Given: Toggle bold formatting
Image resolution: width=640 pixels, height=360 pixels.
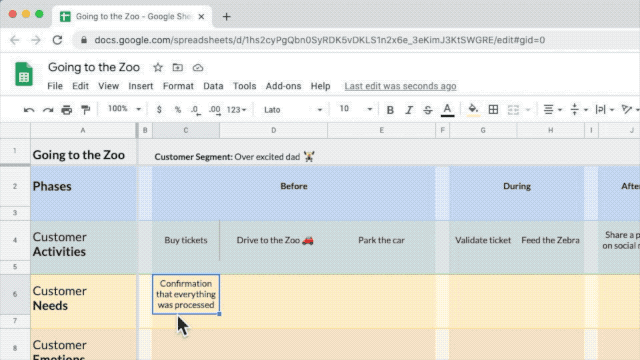Looking at the screenshot, I should tap(390, 110).
